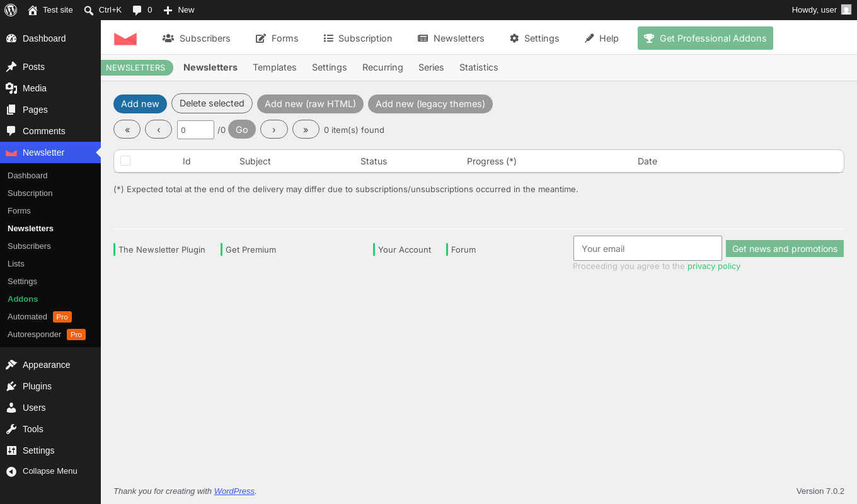The height and width of the screenshot is (504, 857).
Task: Open the Forum footer link
Action: [x=463, y=249]
